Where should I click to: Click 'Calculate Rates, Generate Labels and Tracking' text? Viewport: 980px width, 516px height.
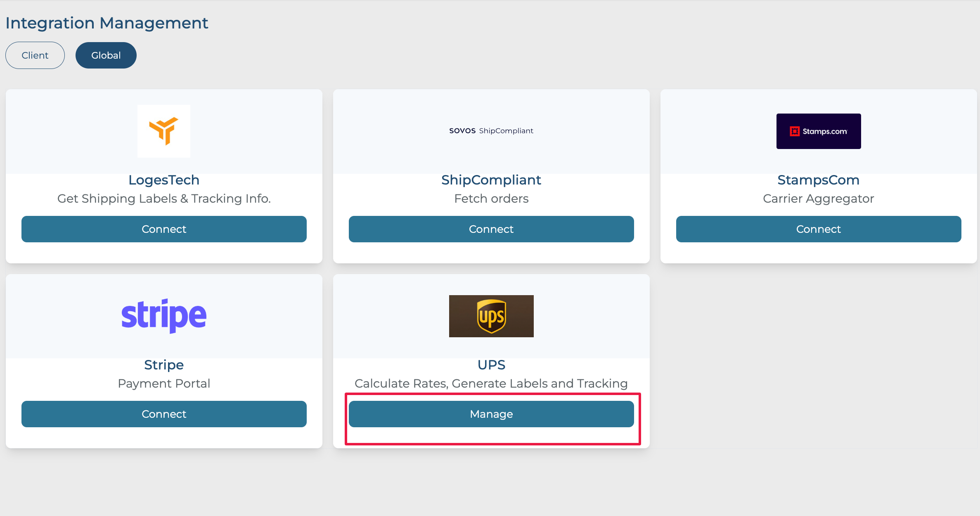tap(491, 383)
